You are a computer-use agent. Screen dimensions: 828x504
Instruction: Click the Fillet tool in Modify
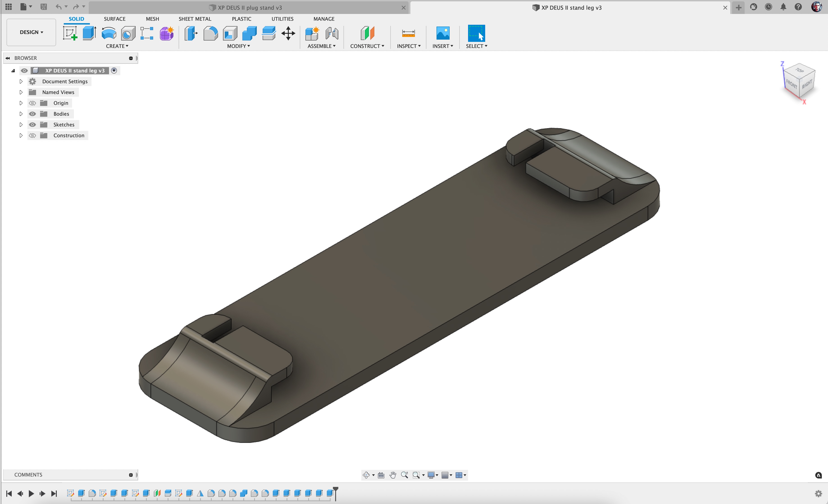pos(211,33)
